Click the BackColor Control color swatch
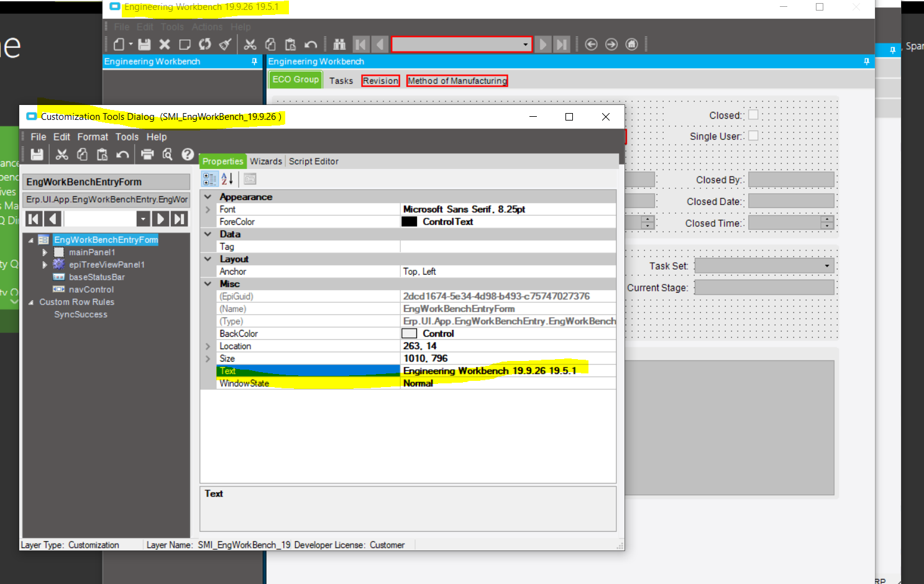 [409, 334]
